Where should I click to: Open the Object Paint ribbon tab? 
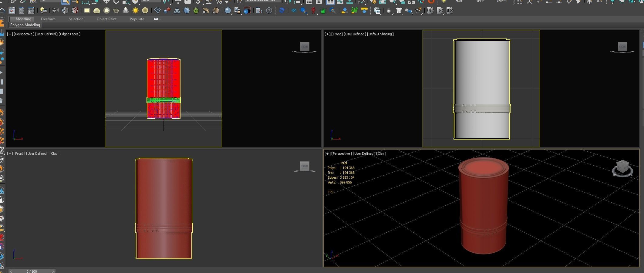[106, 19]
